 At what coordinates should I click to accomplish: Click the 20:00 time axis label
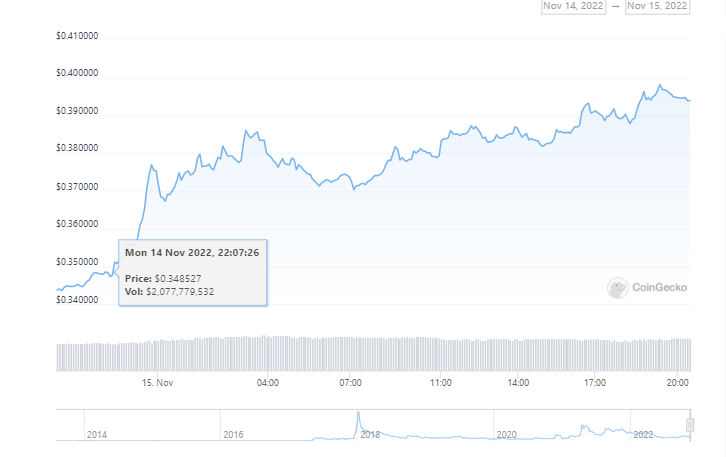(x=677, y=382)
